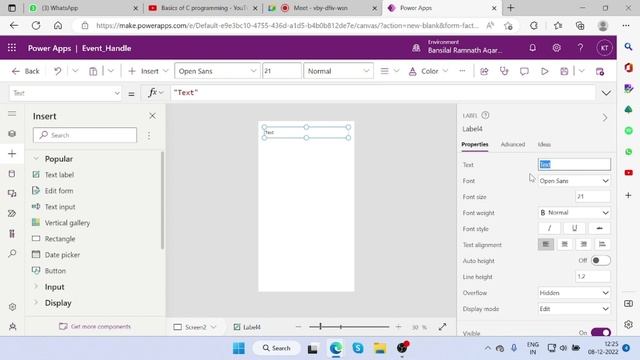The height and width of the screenshot is (360, 640).
Task: Open the text alignment toolbar menu
Action: tap(389, 71)
